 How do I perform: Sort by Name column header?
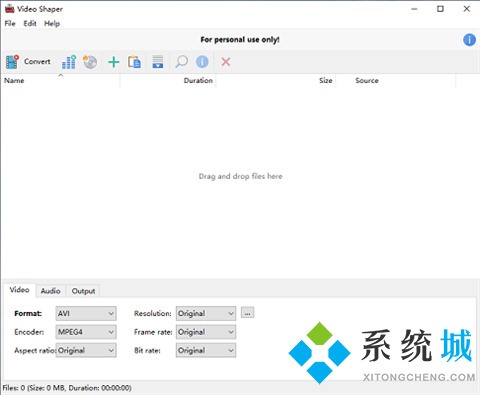(x=60, y=81)
